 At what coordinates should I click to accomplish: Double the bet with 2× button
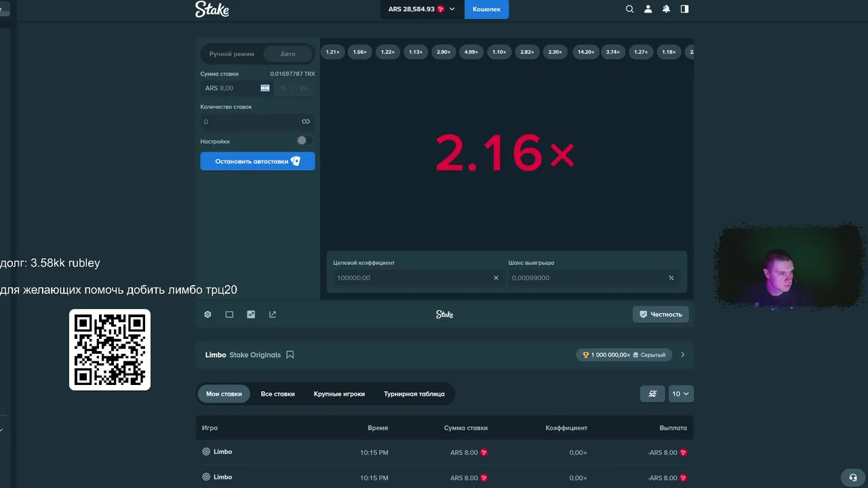tap(304, 88)
